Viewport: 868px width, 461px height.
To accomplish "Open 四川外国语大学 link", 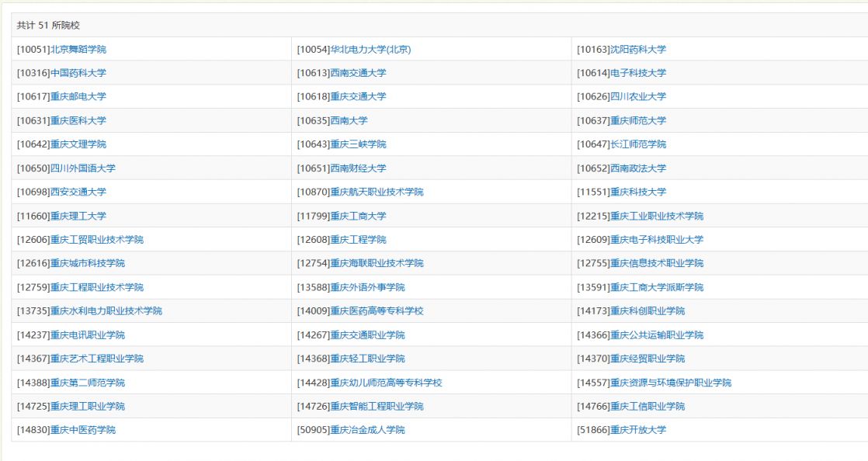I will (x=83, y=168).
